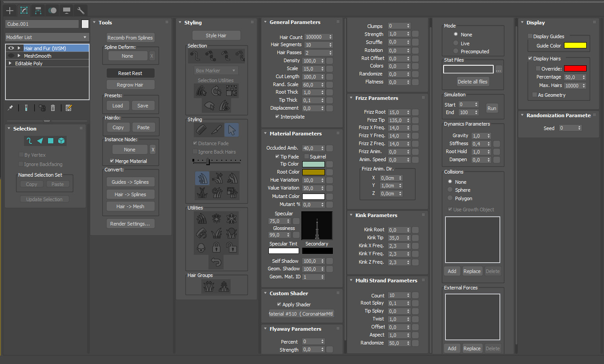604x364 pixels.
Task: Toggle Show End Result test-tube icon
Action: (x=26, y=108)
